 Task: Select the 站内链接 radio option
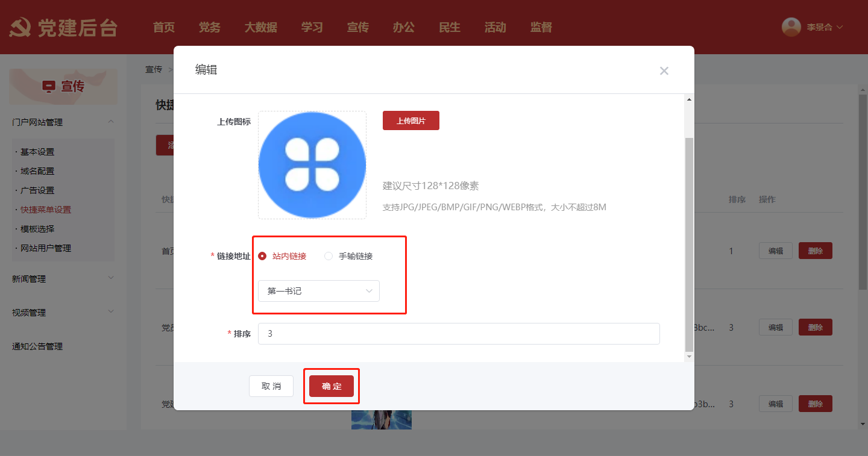click(262, 256)
